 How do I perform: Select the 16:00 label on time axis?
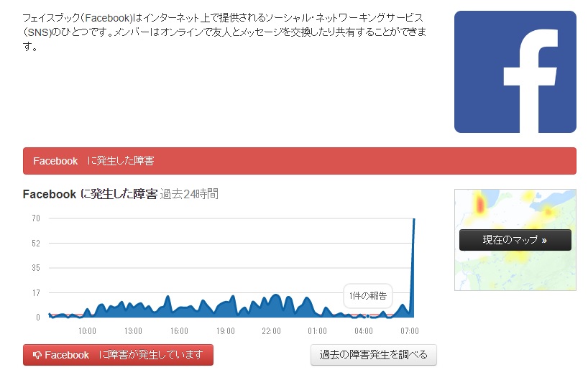[x=179, y=331]
